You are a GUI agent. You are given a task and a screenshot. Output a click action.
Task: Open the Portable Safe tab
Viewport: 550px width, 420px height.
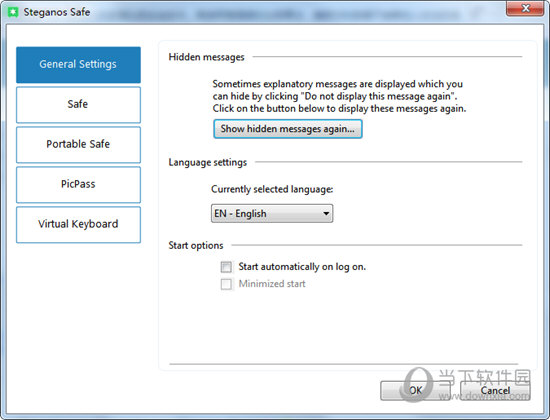(x=78, y=145)
